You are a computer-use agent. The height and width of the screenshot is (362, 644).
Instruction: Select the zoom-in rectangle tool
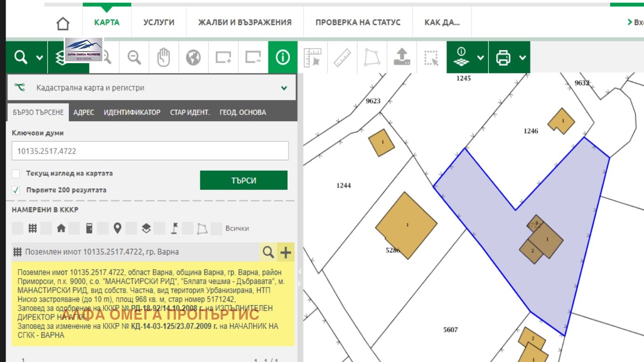tap(223, 58)
